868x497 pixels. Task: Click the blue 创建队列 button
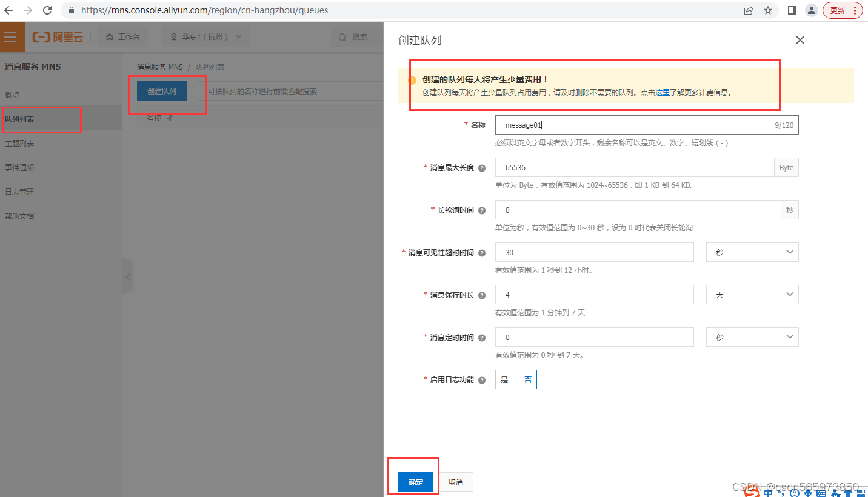[162, 91]
